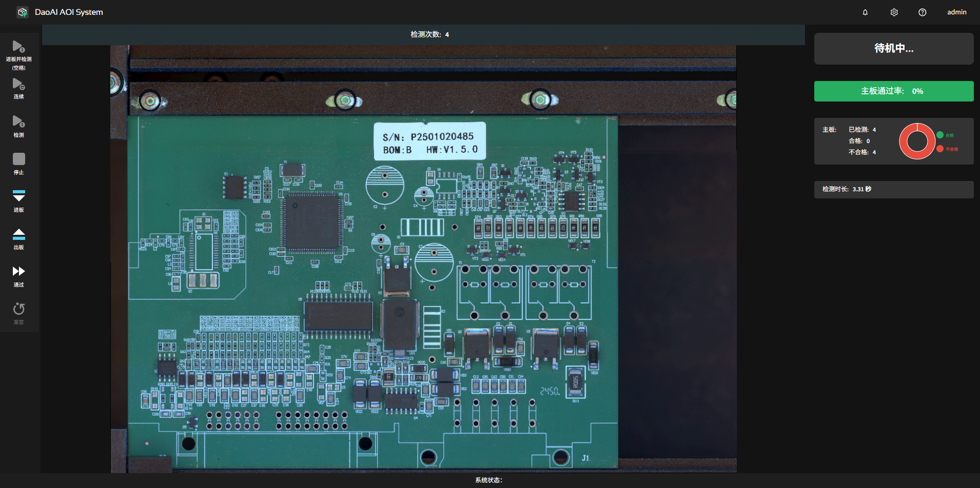This screenshot has width=980, height=488.
Task: Load a board using 进板 icon
Action: 18,196
